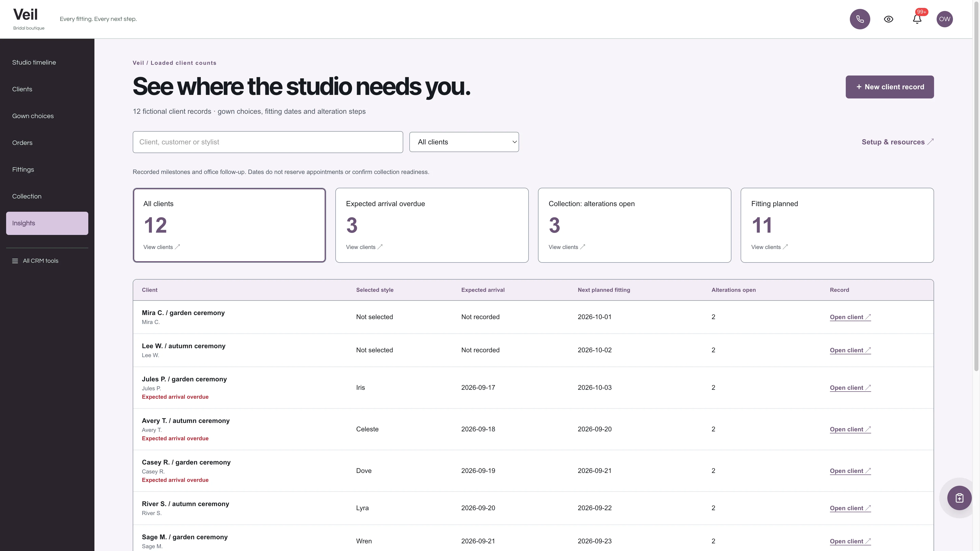Click the Loaded client counts breadcrumb
This screenshot has height=551, width=980.
click(183, 63)
